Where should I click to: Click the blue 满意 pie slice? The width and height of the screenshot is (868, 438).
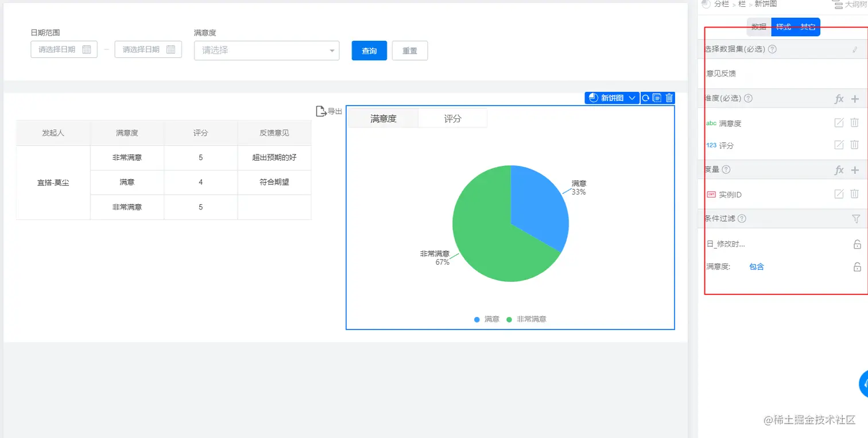click(537, 207)
